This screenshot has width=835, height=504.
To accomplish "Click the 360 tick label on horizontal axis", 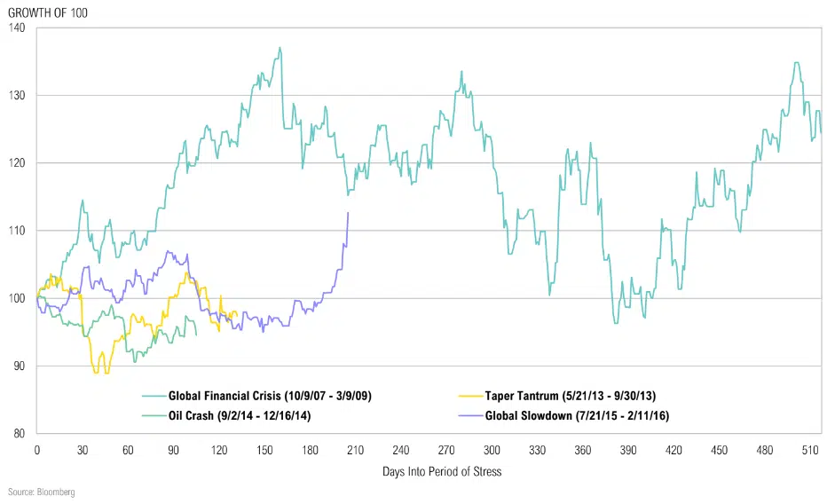I will (583, 449).
